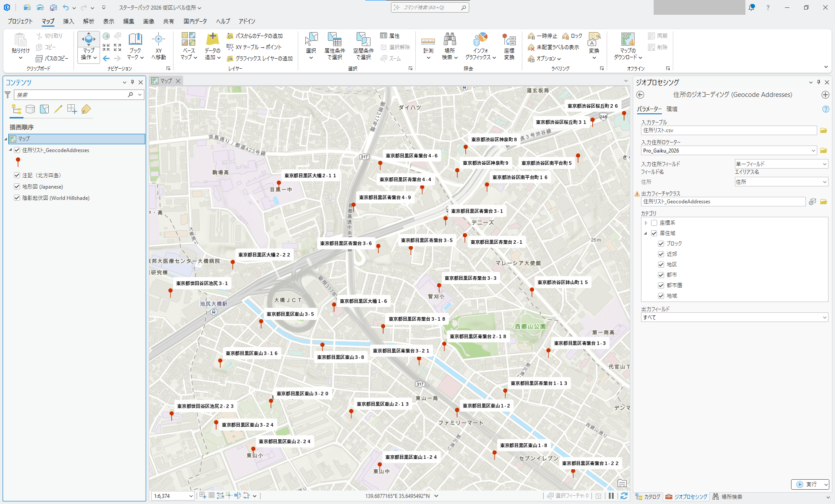The image size is (835, 504).
Task: Click the ベースマップ basemap gallery icon
Action: 188,40
